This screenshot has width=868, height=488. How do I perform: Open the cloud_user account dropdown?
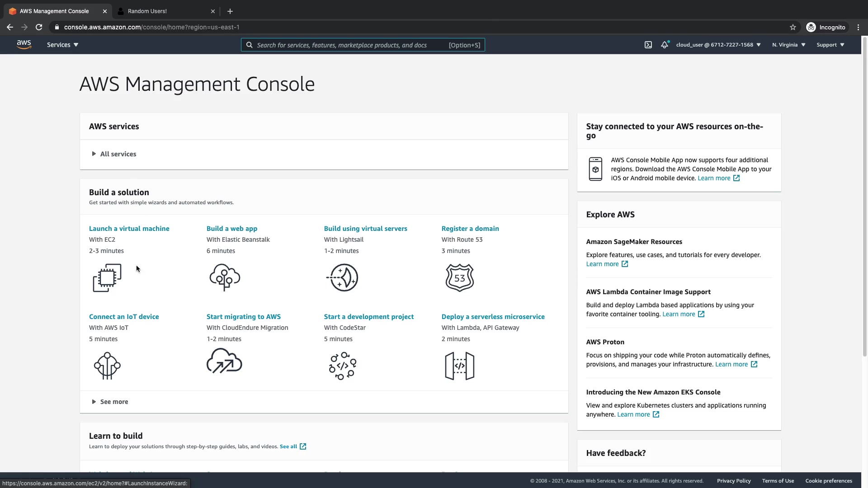718,45
